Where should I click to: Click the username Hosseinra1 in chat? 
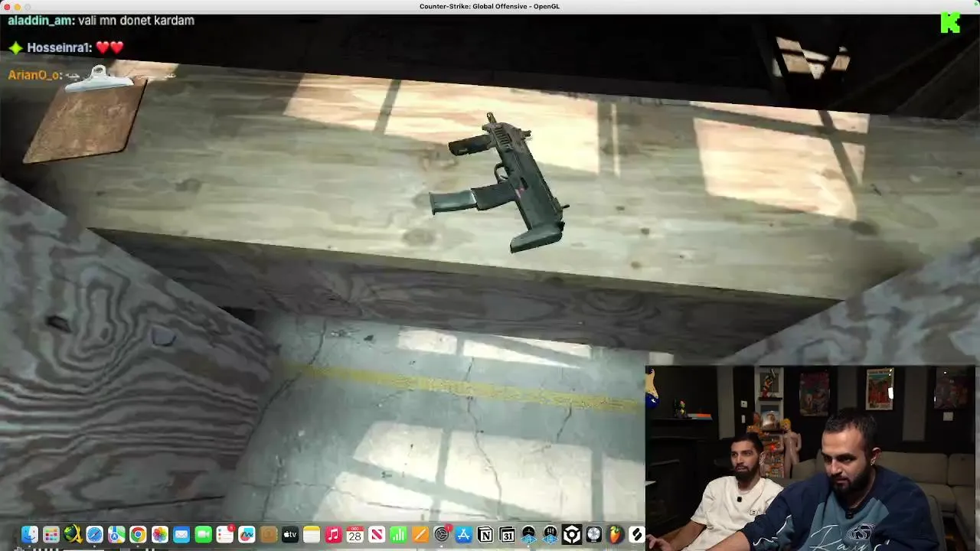coord(58,47)
